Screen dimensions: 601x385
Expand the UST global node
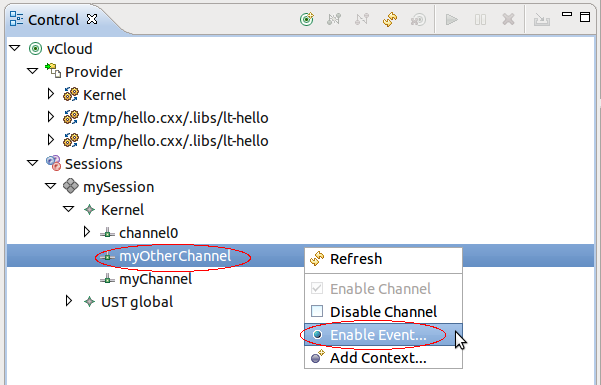[x=69, y=301]
